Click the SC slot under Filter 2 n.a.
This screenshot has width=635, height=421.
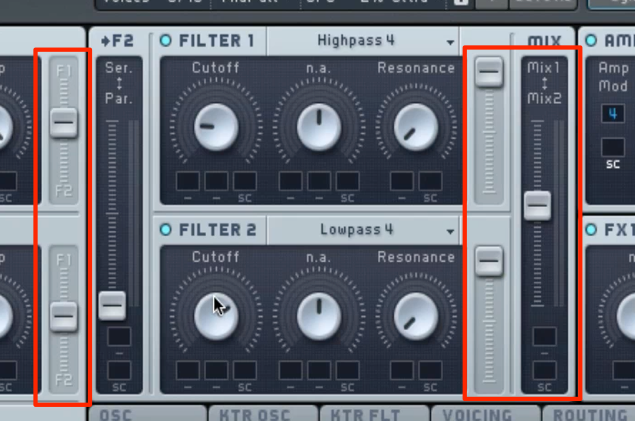pos(347,370)
